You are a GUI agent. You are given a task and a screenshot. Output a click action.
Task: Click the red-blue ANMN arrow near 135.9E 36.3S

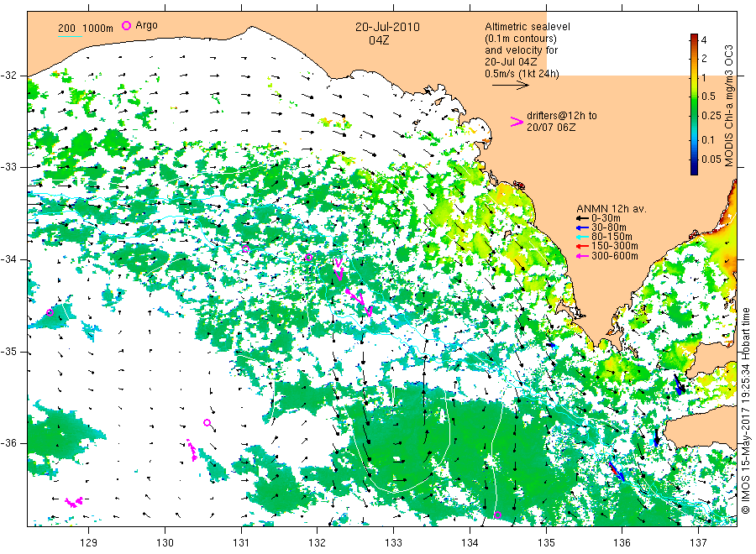point(617,471)
